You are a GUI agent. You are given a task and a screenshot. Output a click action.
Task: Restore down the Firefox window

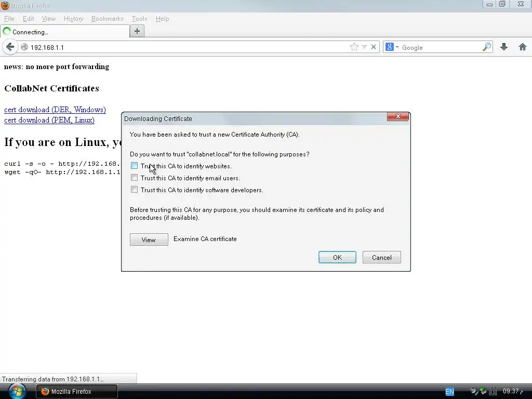coord(502,4)
